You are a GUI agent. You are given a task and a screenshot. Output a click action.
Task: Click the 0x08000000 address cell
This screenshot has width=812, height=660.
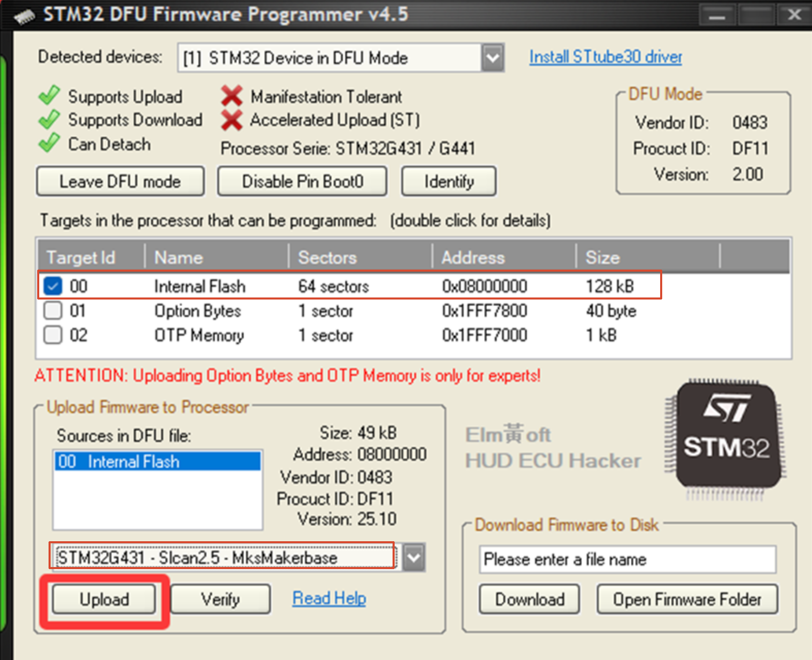(485, 286)
